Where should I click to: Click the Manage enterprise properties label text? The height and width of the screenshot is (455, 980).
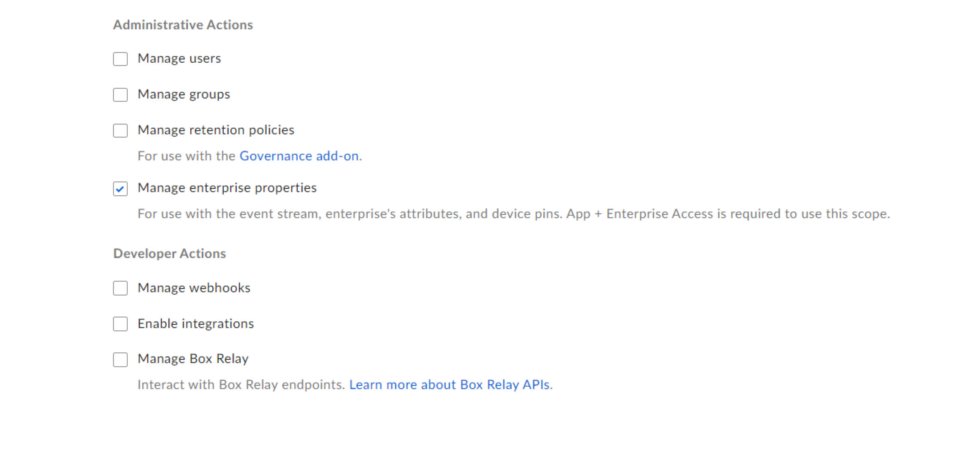(x=227, y=188)
